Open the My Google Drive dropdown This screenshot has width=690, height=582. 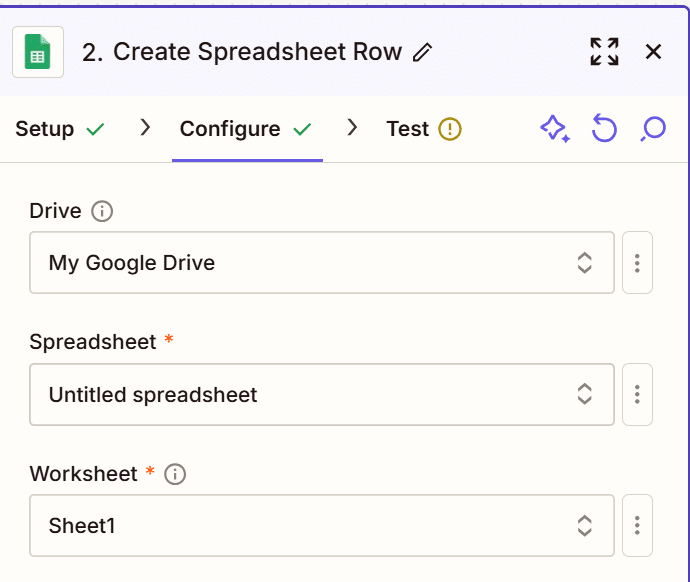point(321,263)
